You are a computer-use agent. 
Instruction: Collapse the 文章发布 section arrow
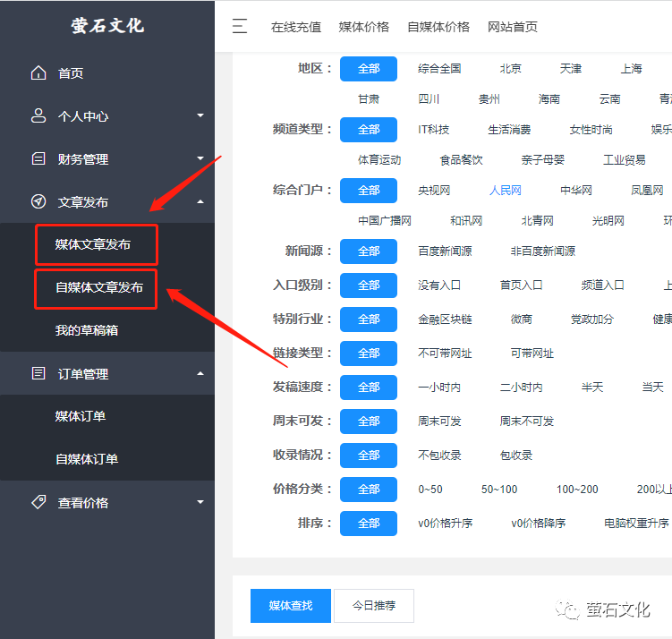click(x=200, y=201)
